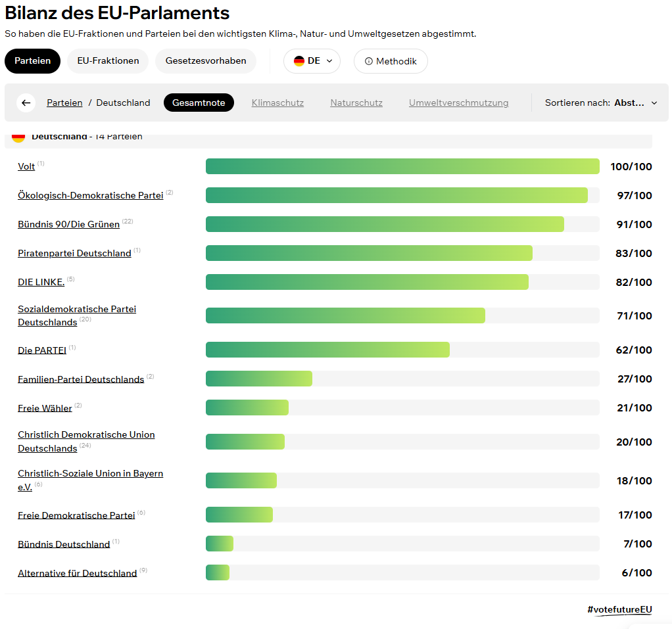672x629 pixels.
Task: Switch to the Gesetzesvorhaben tab
Action: point(206,61)
